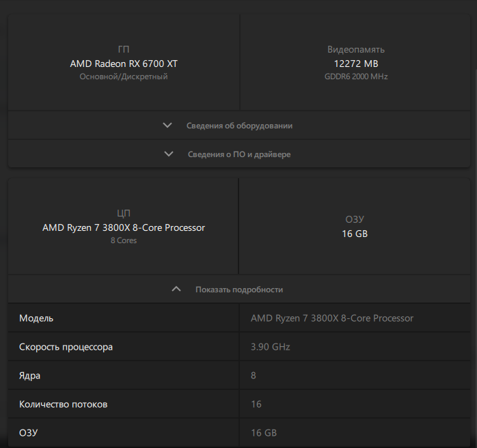Collapse details via Показать подробности text

[x=239, y=290]
